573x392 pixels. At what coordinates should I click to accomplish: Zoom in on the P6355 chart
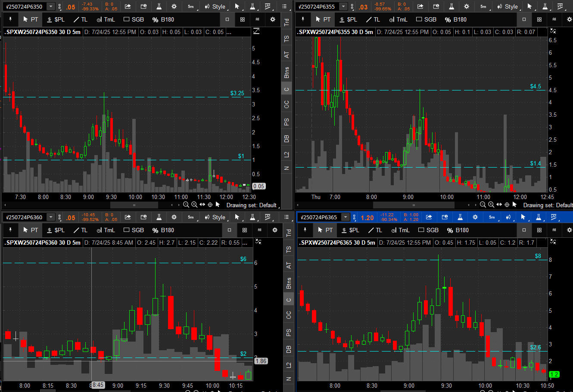491,205
